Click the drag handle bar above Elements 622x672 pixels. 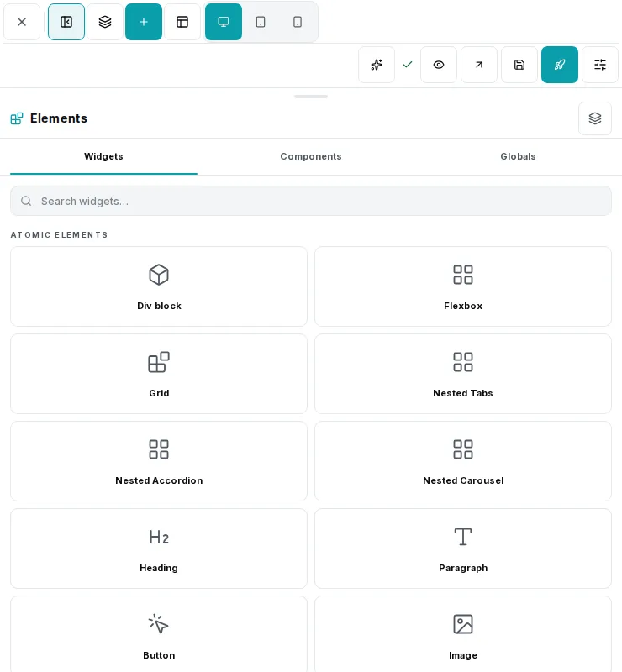(x=311, y=97)
